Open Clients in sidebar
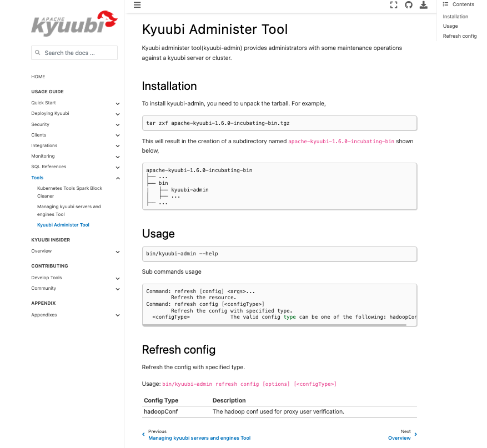The height and width of the screenshot is (448, 487). tap(38, 135)
